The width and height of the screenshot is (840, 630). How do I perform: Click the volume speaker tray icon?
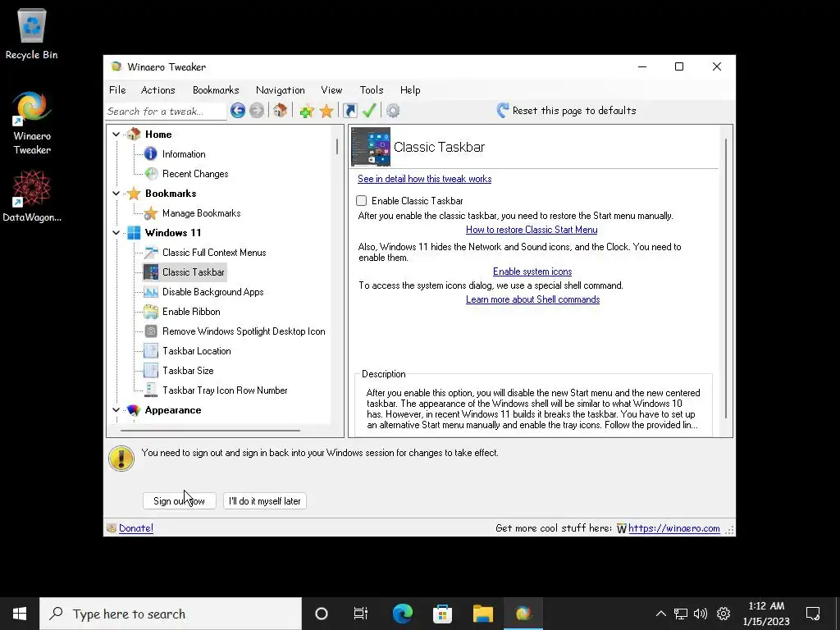pos(701,614)
